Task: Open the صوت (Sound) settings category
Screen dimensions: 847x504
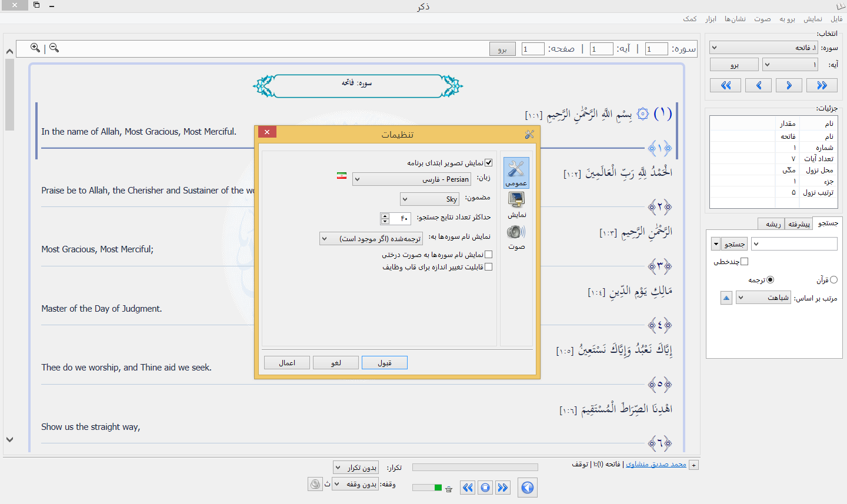Action: click(x=516, y=237)
